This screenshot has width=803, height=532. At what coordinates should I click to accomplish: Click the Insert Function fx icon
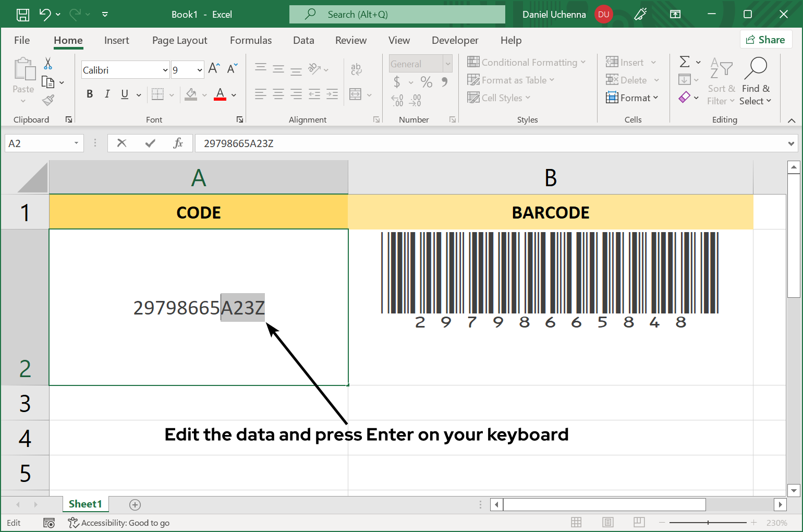(179, 143)
